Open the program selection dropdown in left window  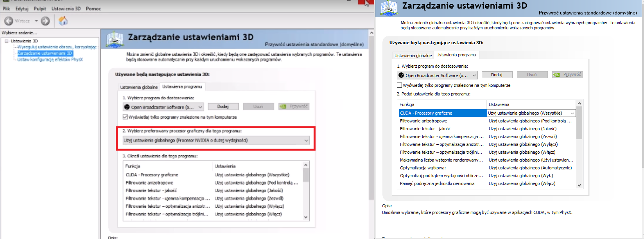163,107
